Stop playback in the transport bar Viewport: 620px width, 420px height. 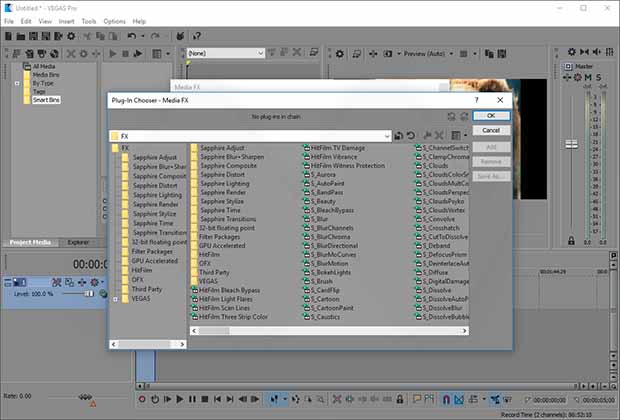205,399
